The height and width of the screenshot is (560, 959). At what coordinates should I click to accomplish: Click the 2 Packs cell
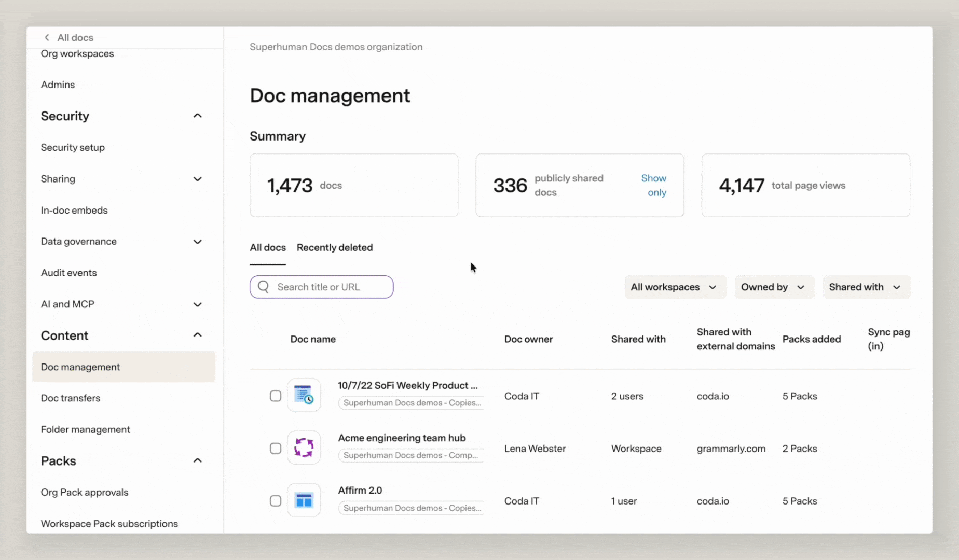[800, 449]
